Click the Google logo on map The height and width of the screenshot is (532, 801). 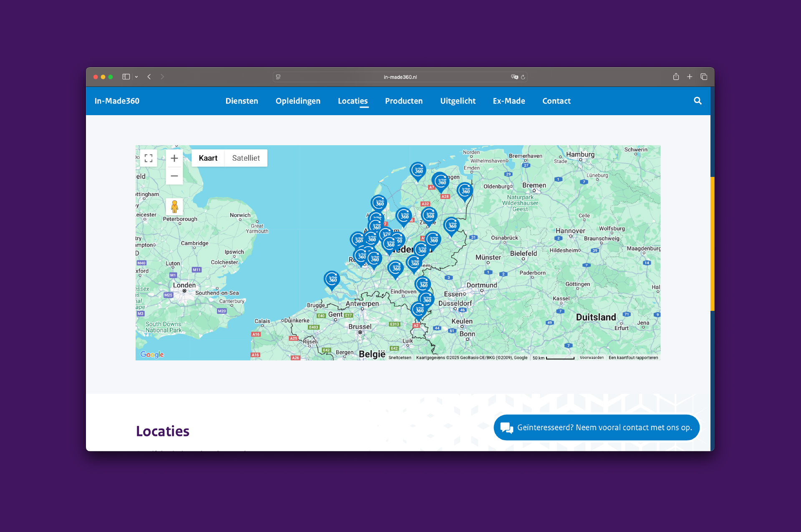pyautogui.click(x=152, y=354)
